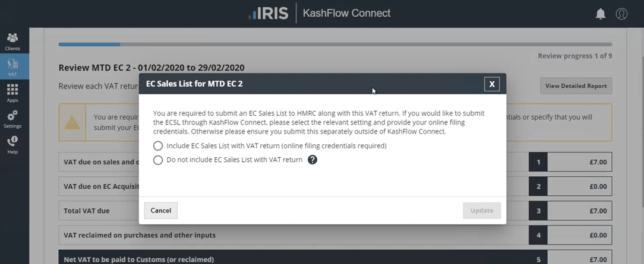Select the VAT sidebar icon
This screenshot has height=264, width=644.
tap(12, 66)
